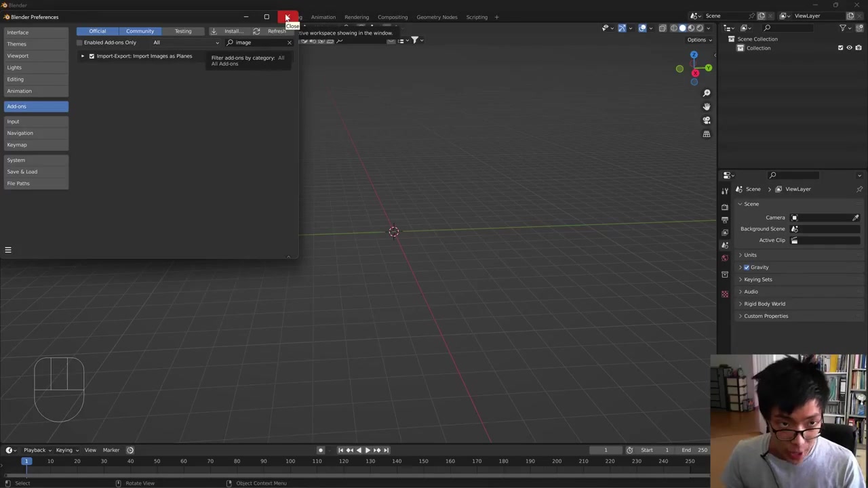Hide the Collection in outliner
Screen dimensions: 868x488
(849, 48)
